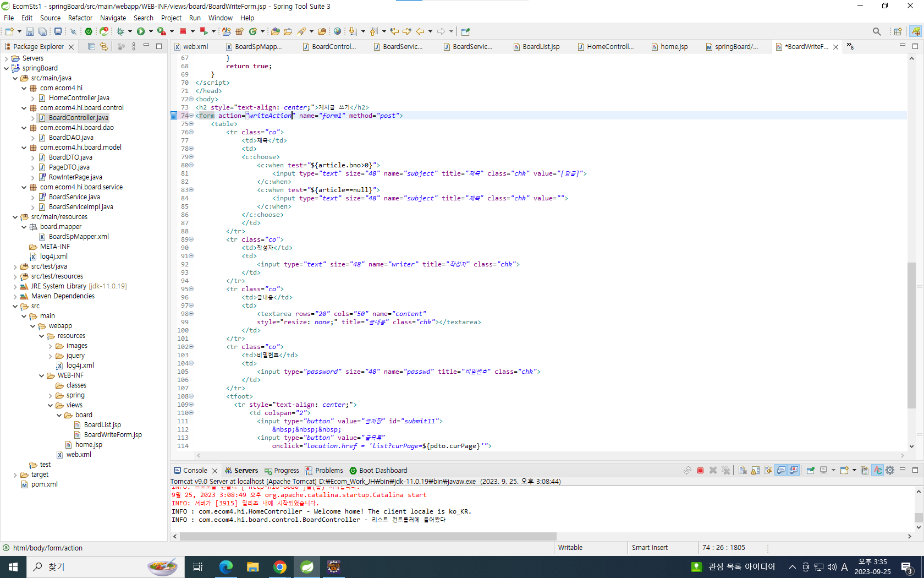Collapse the com.ecom4.hi.board.model package
This screenshot has width=924, height=578.
click(24, 148)
